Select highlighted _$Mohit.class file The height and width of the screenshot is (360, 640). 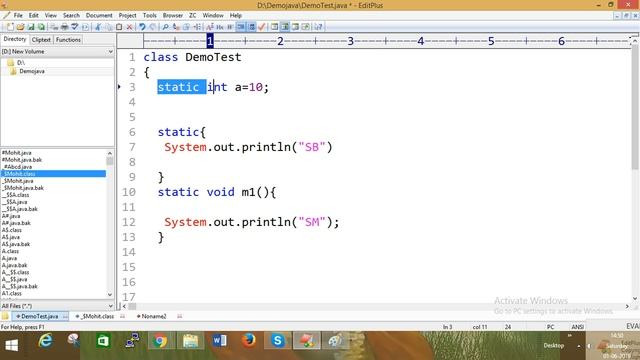(x=53, y=174)
